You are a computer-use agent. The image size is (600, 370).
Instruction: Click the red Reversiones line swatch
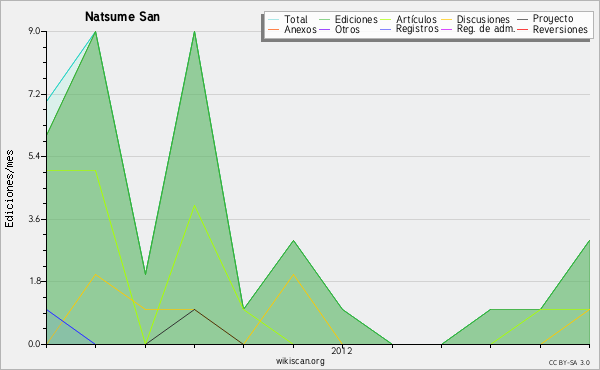coord(523,29)
